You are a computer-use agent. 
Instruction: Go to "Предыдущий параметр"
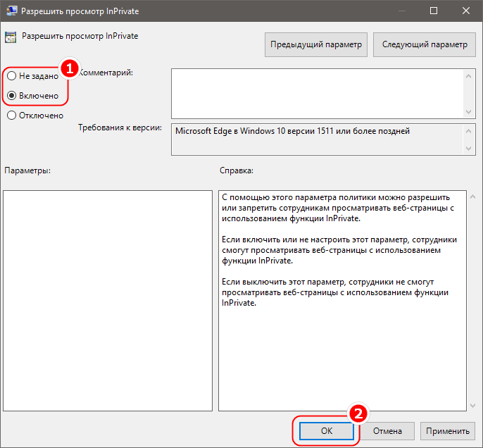[316, 44]
